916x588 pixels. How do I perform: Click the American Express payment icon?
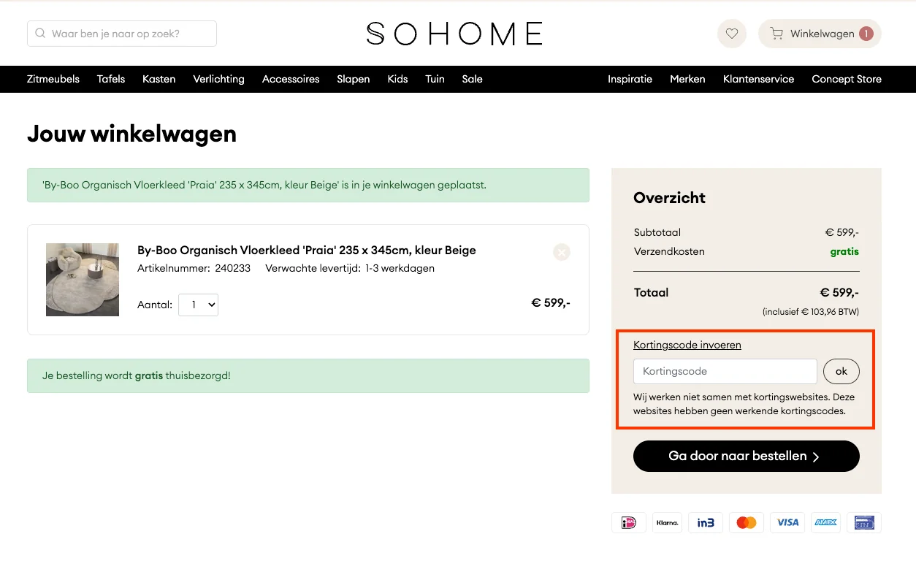tap(825, 522)
